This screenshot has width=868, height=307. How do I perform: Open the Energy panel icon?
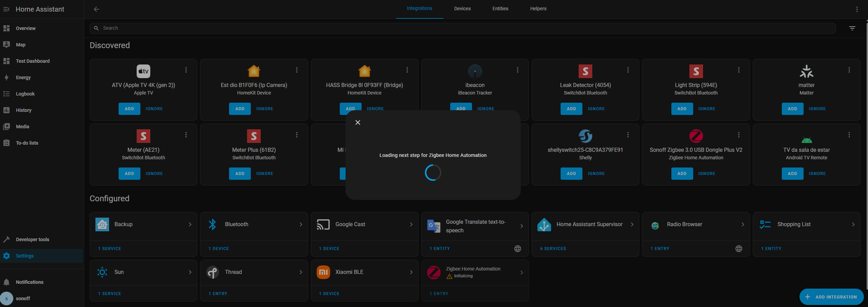(x=6, y=77)
